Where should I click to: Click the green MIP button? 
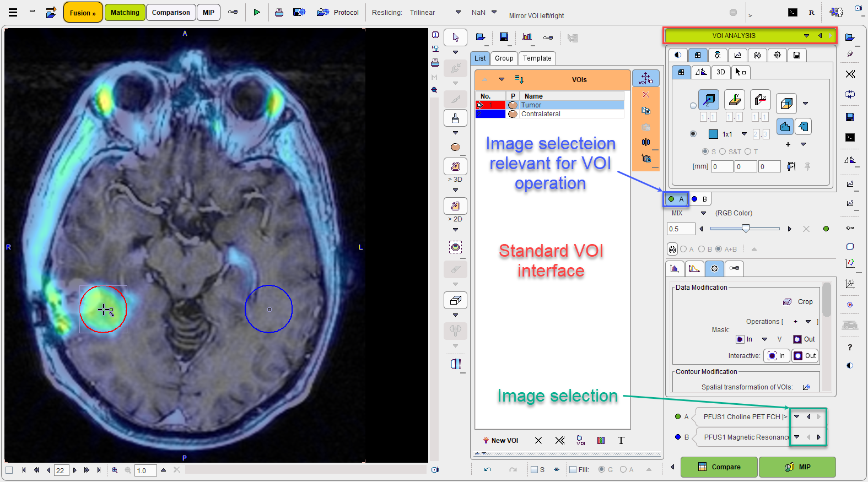coord(797,467)
